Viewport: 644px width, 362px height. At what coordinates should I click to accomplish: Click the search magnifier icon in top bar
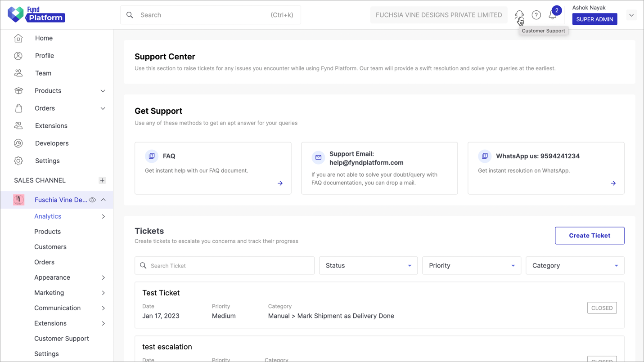pyautogui.click(x=130, y=15)
